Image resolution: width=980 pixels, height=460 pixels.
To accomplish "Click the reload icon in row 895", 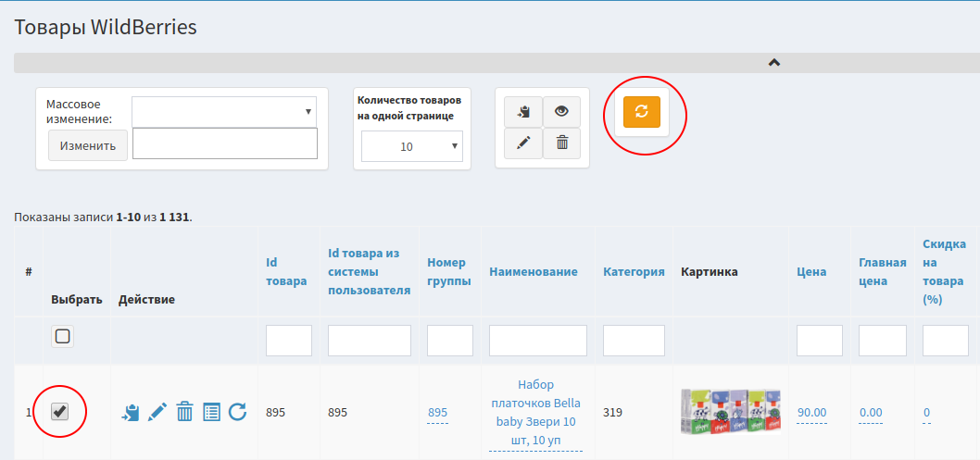I will [x=237, y=412].
